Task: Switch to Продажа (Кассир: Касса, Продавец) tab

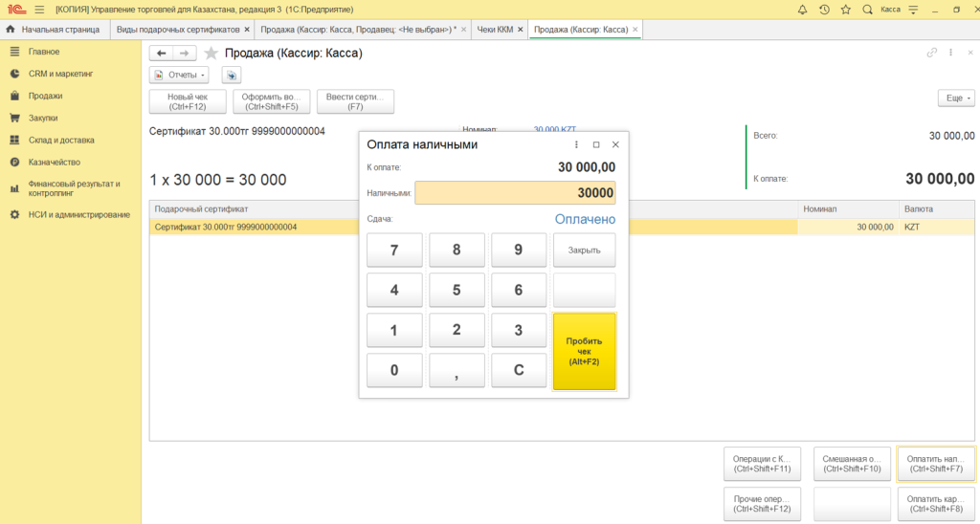Action: point(358,30)
